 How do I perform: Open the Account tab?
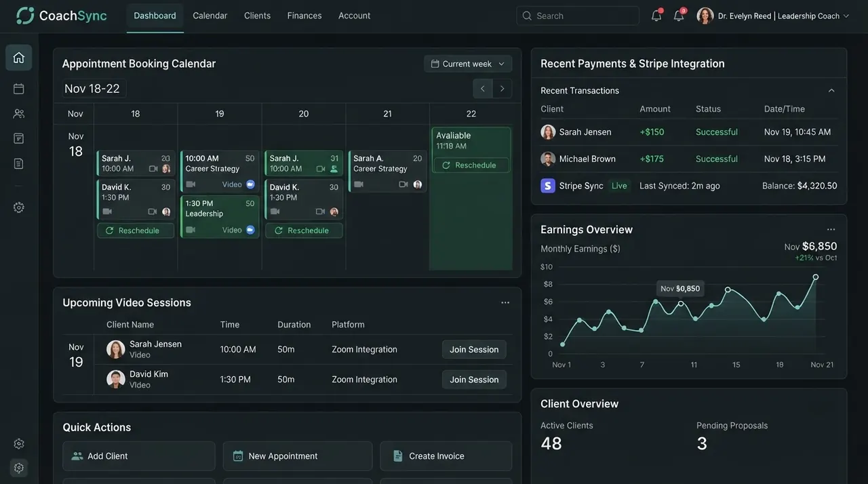click(x=355, y=16)
